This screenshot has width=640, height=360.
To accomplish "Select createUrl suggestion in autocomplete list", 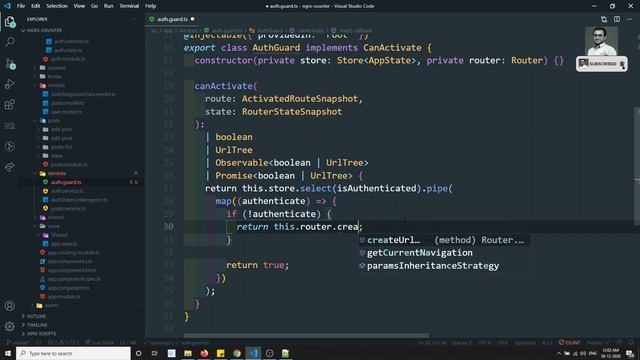I will 444,240.
